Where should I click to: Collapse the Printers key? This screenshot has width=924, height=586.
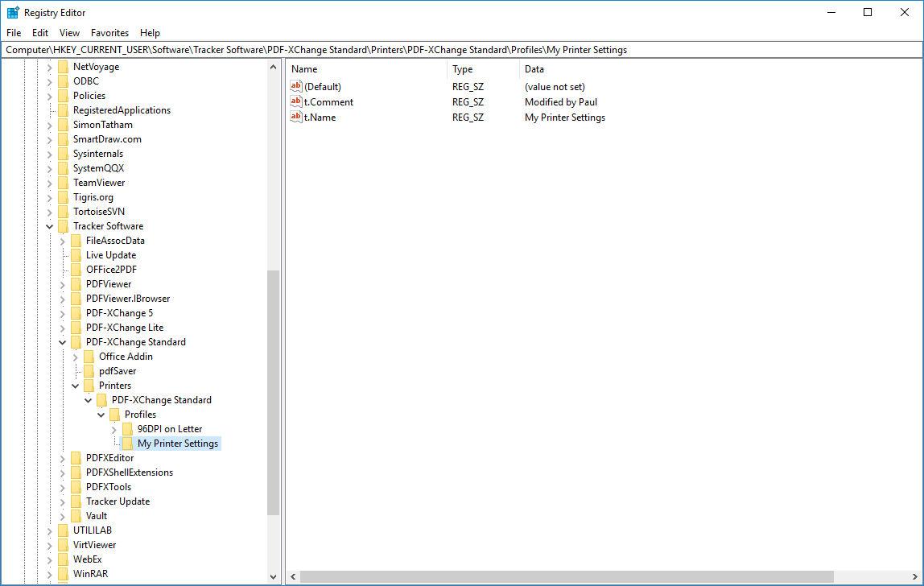[76, 386]
